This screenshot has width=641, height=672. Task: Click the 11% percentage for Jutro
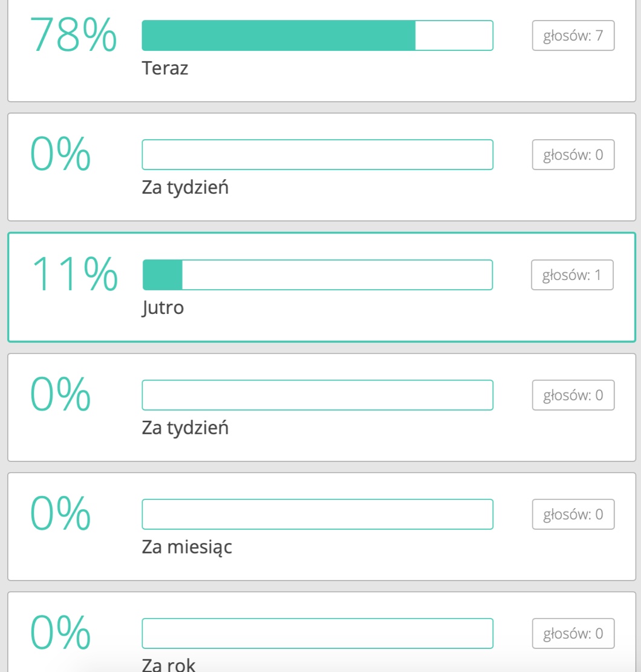pyautogui.click(x=74, y=275)
